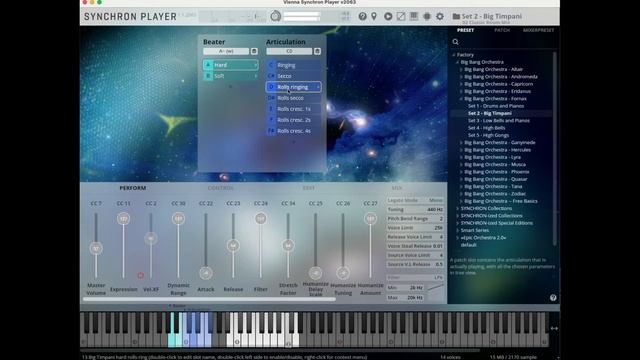
Task: Open the Beater controller source dropdown
Action: (x=226, y=51)
